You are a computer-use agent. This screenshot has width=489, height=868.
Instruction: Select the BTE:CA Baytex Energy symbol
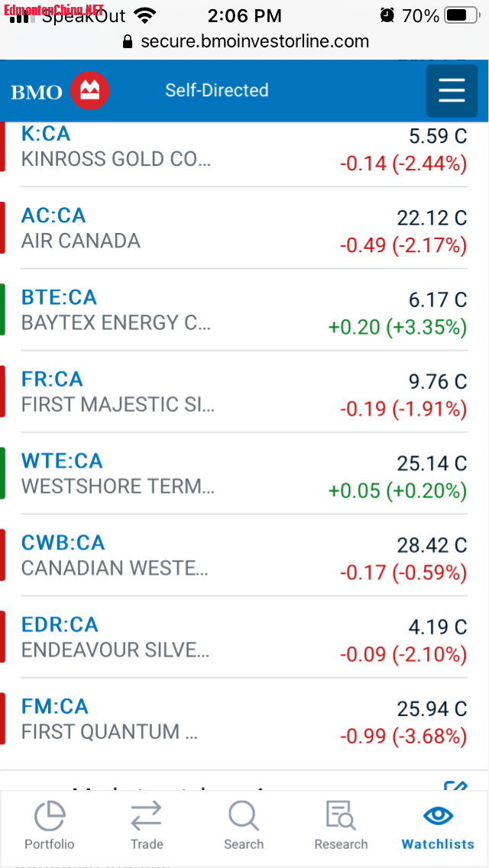click(59, 297)
